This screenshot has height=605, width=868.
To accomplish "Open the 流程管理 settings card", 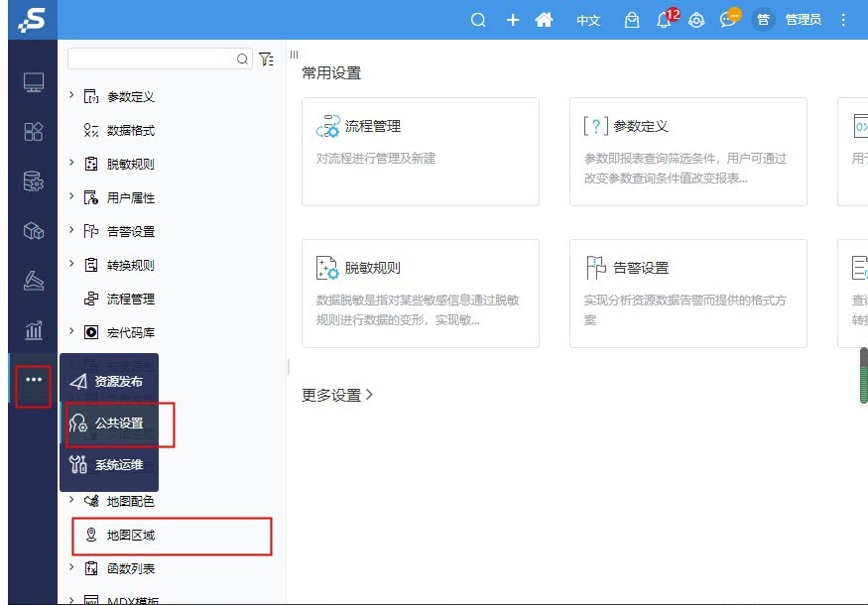I will click(x=421, y=152).
